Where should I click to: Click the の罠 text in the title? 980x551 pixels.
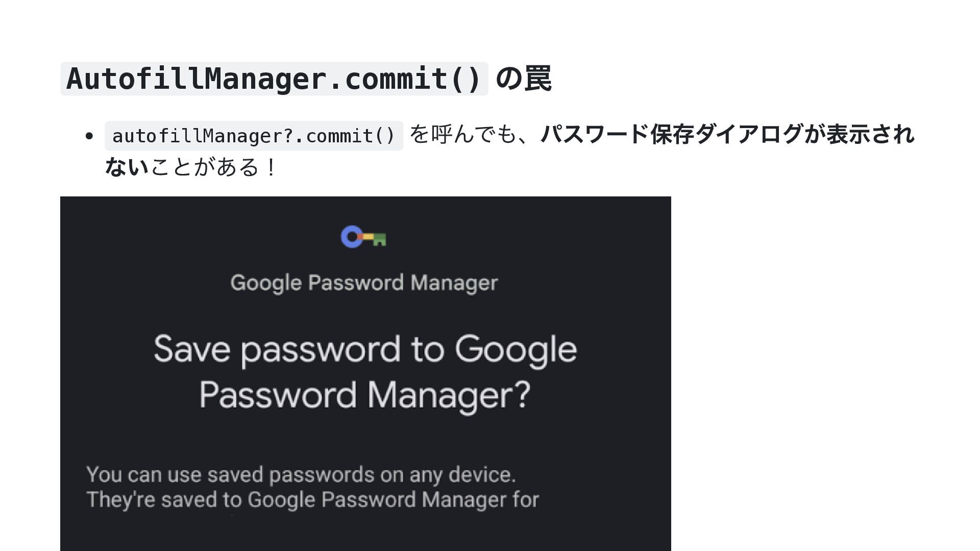(523, 79)
